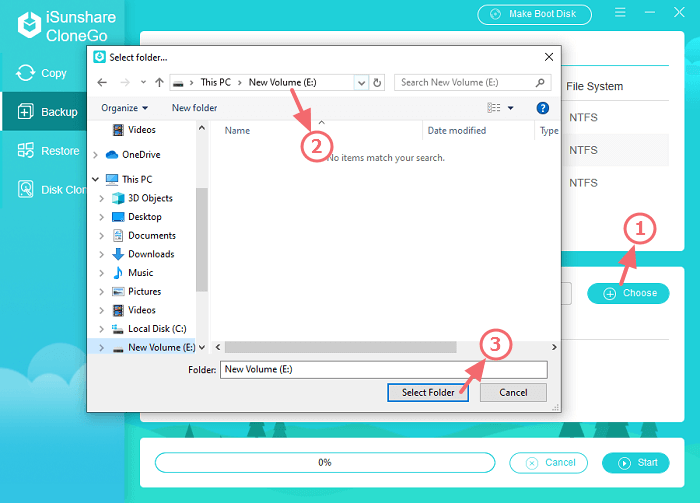Screen dimensions: 700x503
Task: Select the top Videos item in navigation tree
Action: tap(134, 130)
